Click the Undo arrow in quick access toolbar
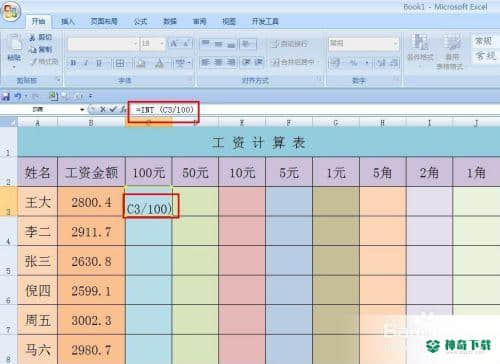This screenshot has height=364, width=500. (x=17, y=96)
